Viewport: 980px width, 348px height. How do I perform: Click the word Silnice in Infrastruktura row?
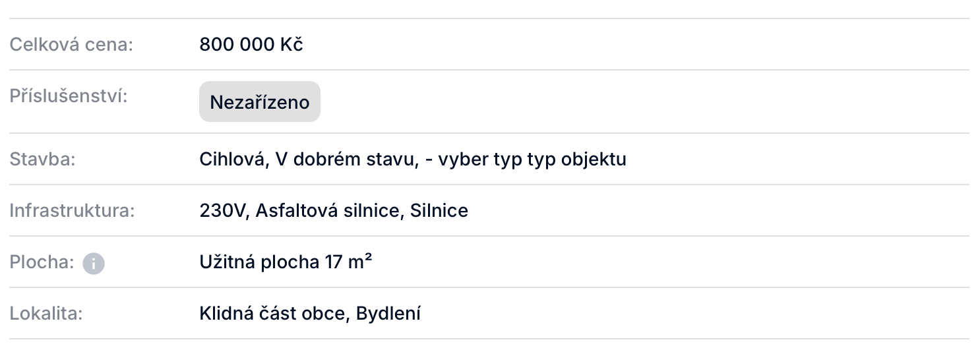(x=439, y=211)
